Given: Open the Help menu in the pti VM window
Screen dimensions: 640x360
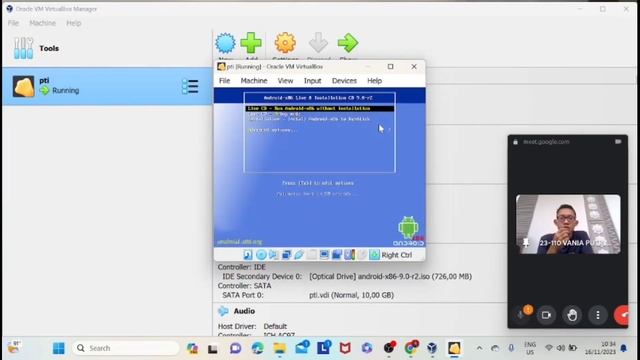Looking at the screenshot, I should [374, 81].
